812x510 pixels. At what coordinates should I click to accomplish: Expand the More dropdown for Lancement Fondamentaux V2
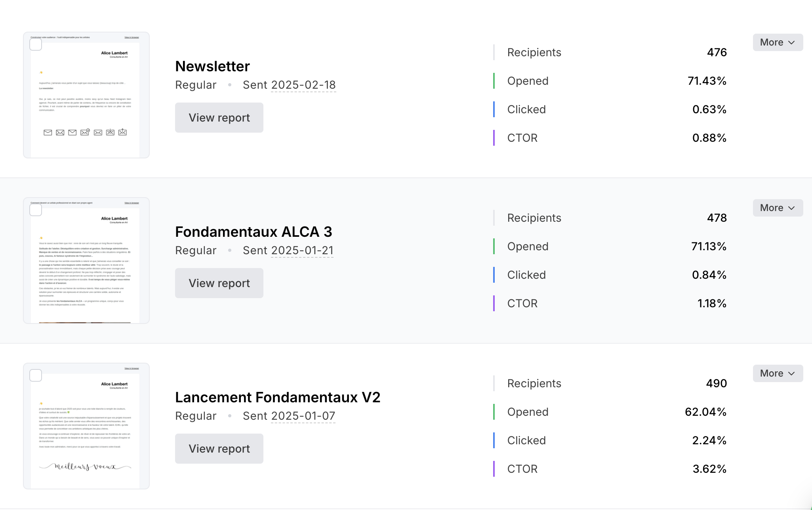[x=778, y=373]
